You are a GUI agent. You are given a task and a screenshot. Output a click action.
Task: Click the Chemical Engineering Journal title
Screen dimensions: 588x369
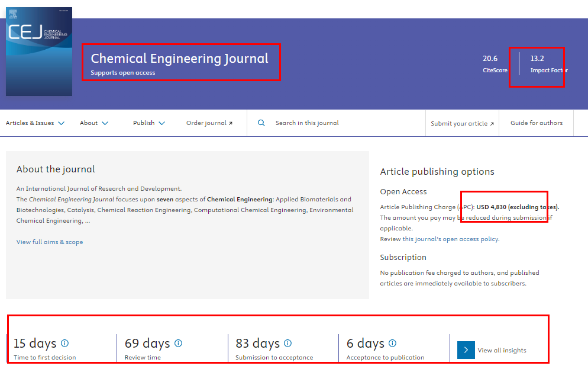click(x=179, y=58)
